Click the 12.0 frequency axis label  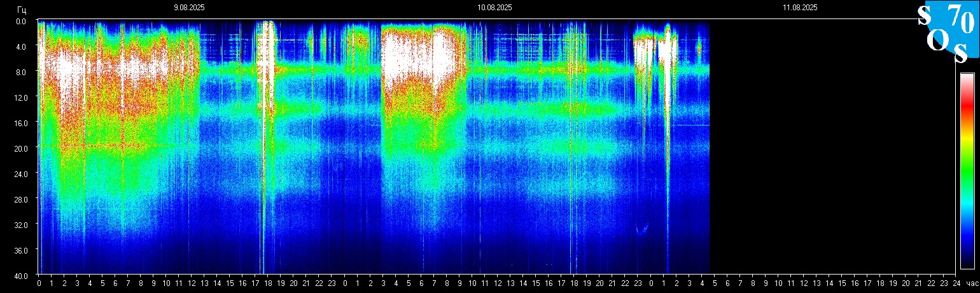click(x=20, y=97)
